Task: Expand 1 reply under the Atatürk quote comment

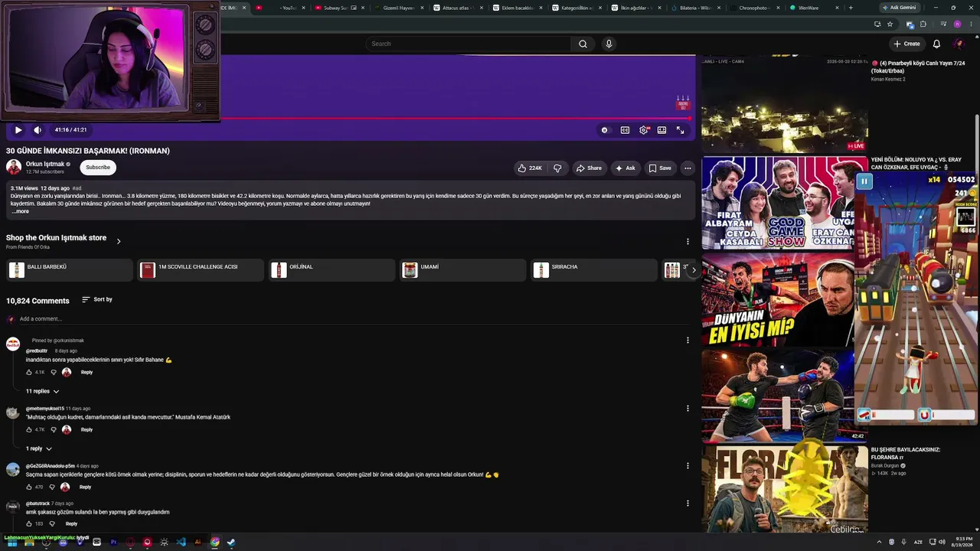Action: [39, 448]
